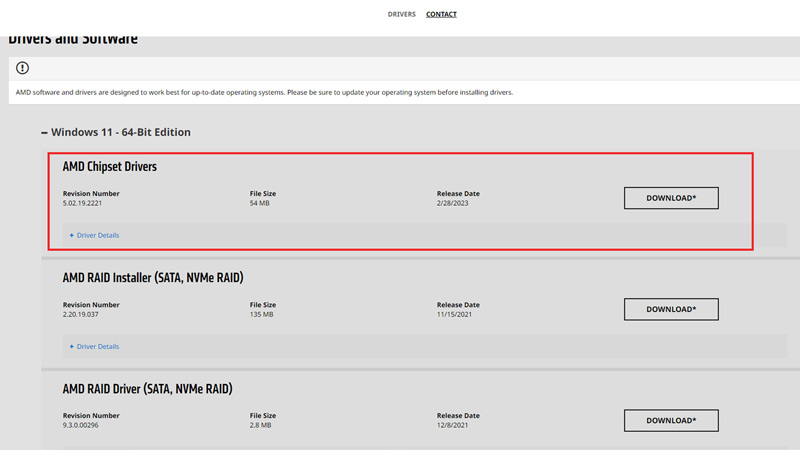This screenshot has height=450, width=800.
Task: Click the AMD Chipset Drivers heading
Action: pos(110,167)
